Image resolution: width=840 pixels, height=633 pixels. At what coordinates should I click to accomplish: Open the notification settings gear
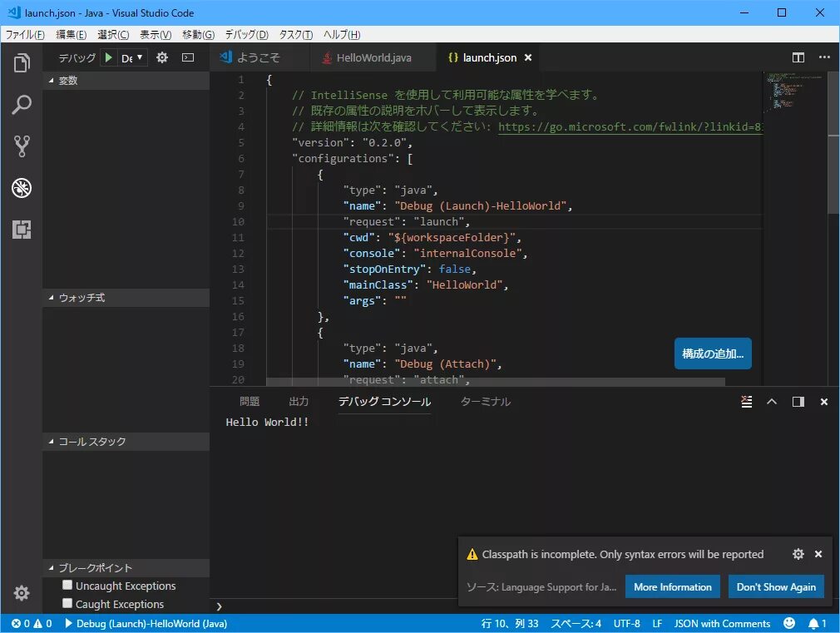798,554
